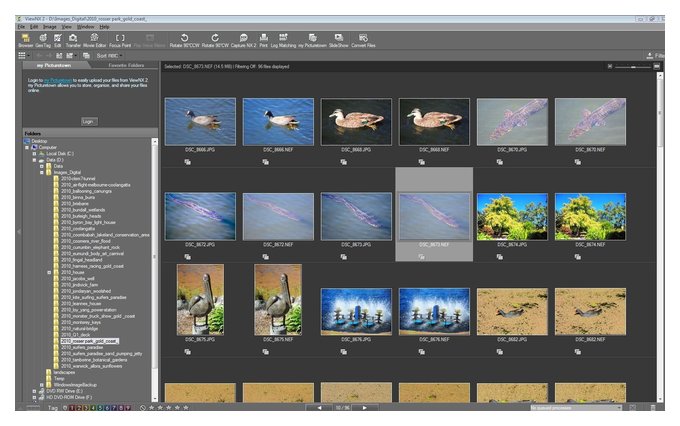
Task: Apply tag label number 3
Action: tap(86, 408)
